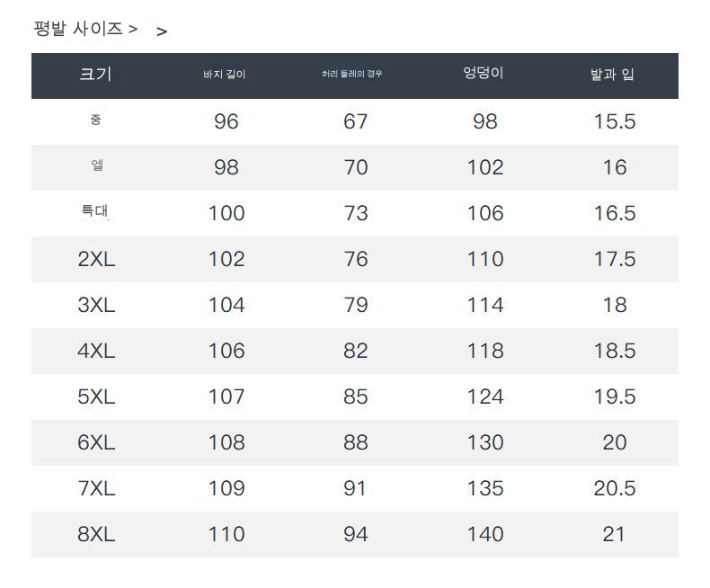
Task: Click the '평발 사이즈 >' heading text
Action: tap(85, 29)
